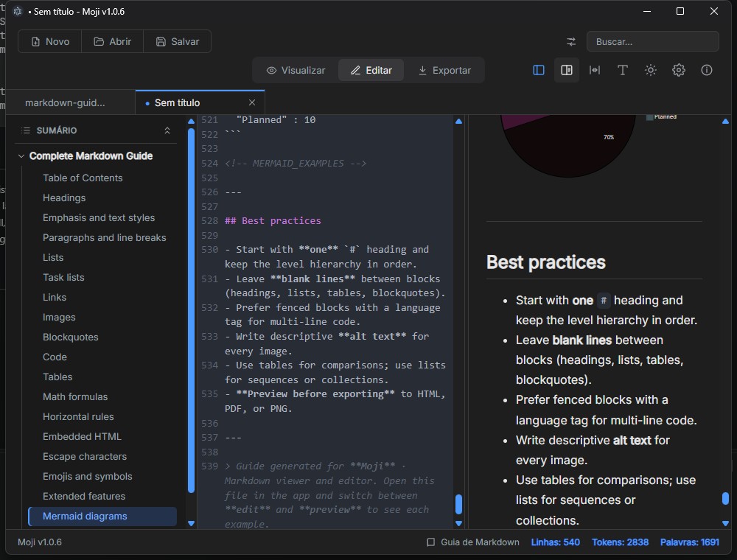Collapse Complete Markdown Guide tree node
Image resolution: width=737 pixels, height=560 pixels.
(x=21, y=156)
